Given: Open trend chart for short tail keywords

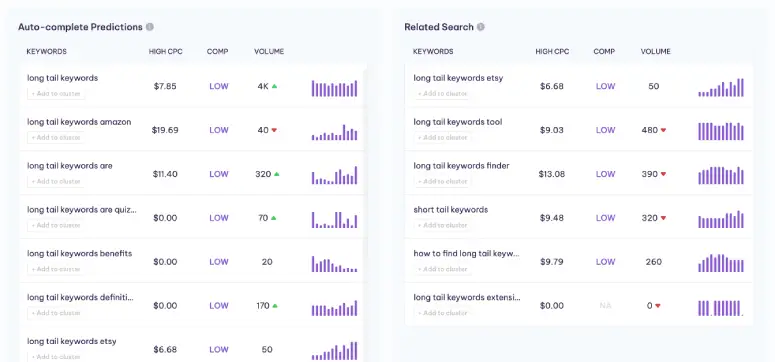Looking at the screenshot, I should [721, 220].
